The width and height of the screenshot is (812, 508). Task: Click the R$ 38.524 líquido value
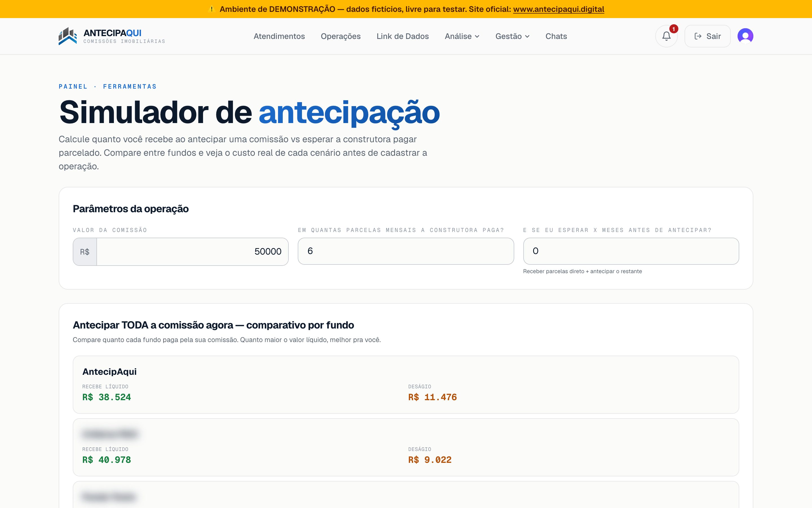tap(107, 397)
